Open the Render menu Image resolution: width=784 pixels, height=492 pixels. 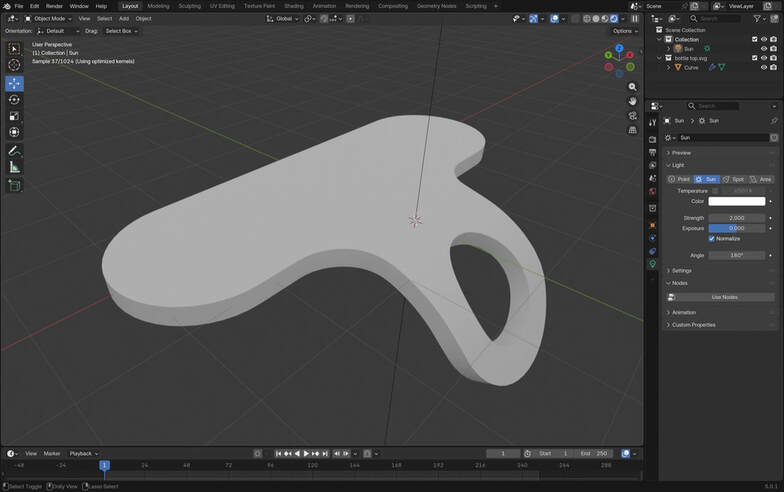[x=54, y=6]
